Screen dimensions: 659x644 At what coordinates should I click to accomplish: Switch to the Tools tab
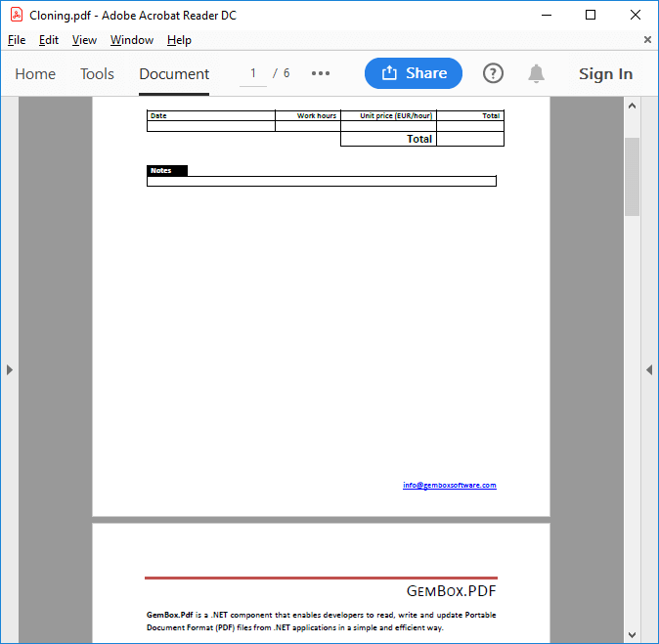[97, 74]
